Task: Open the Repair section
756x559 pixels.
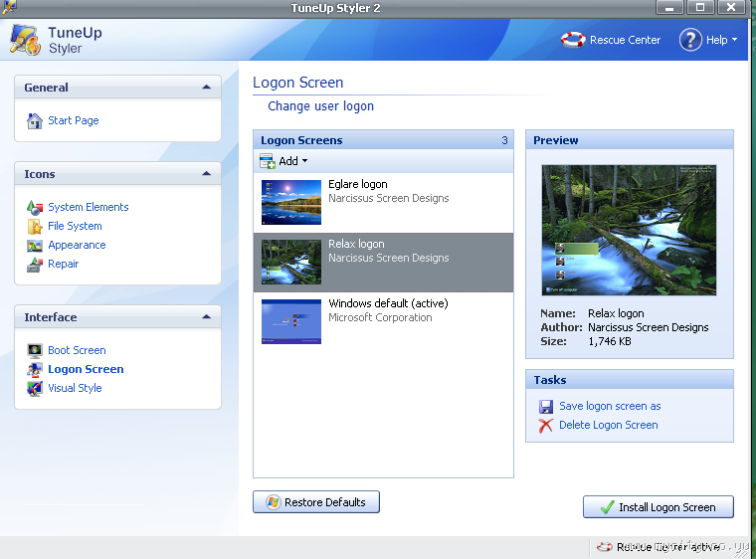Action: 63,264
